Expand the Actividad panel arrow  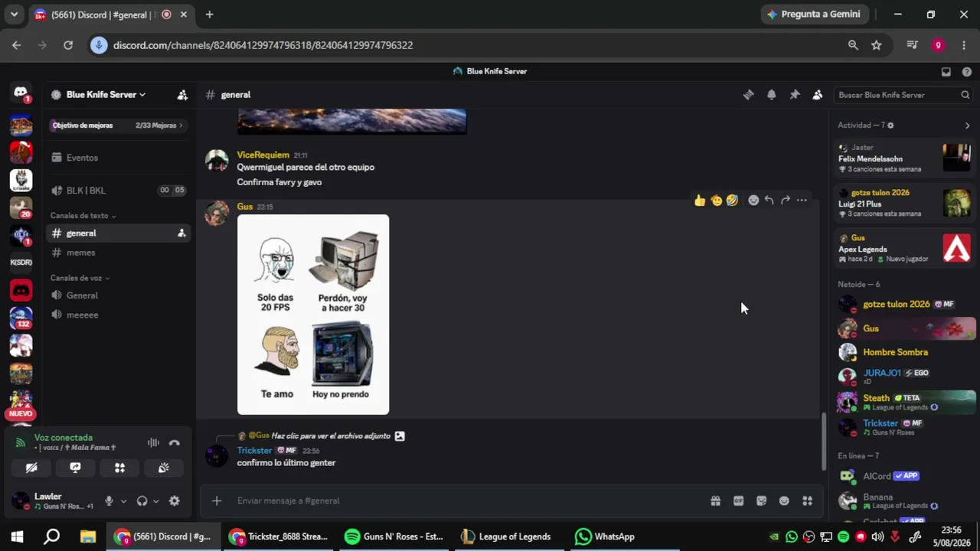(x=967, y=126)
